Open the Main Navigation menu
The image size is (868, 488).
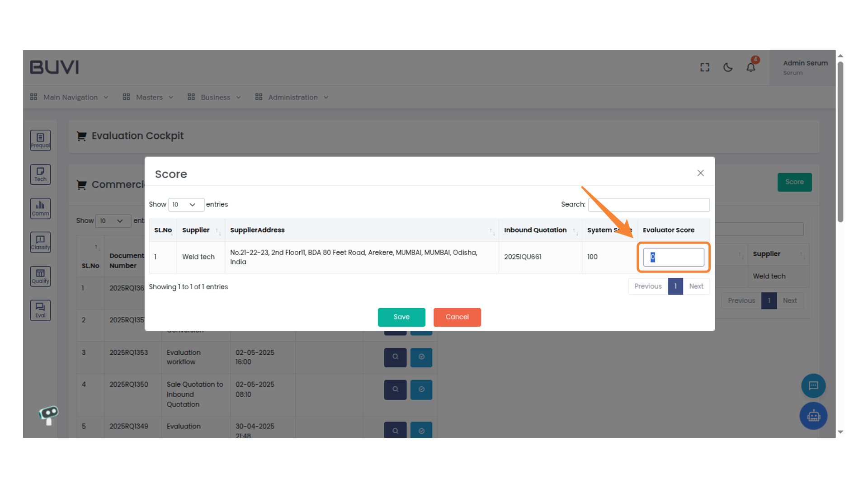point(70,97)
